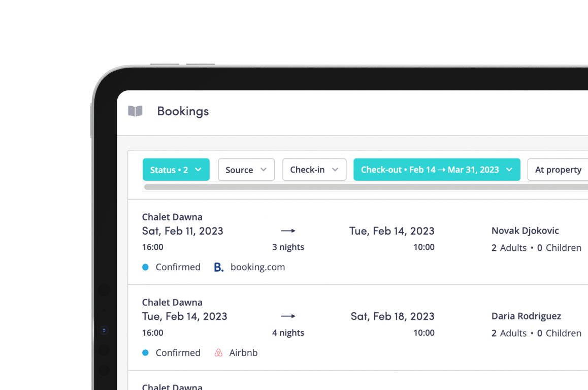
Task: Click the Bookings book icon
Action: click(x=136, y=111)
